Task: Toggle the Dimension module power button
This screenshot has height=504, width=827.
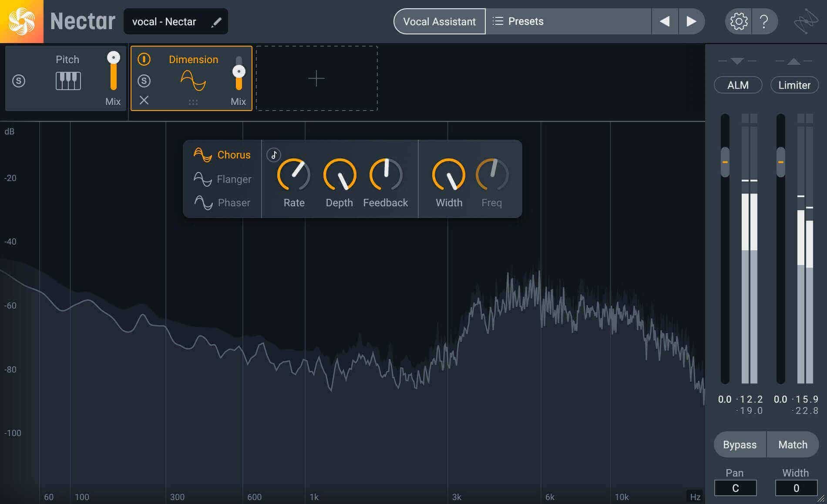Action: coord(144,59)
